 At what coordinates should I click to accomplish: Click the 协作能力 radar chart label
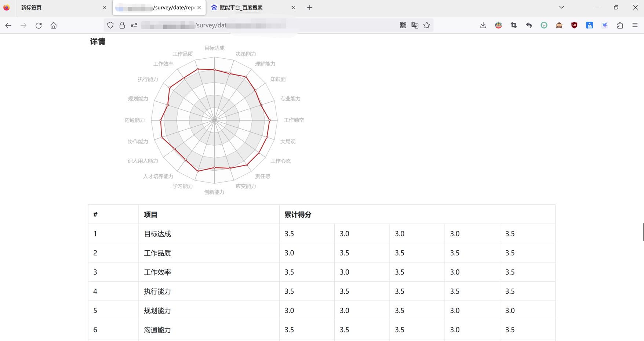[x=138, y=142]
